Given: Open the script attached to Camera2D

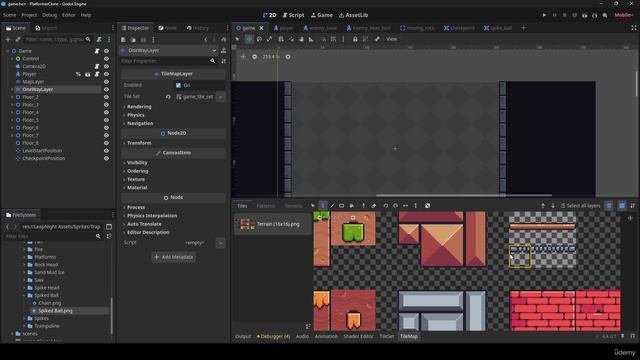Looking at the screenshot, I should pos(97,66).
